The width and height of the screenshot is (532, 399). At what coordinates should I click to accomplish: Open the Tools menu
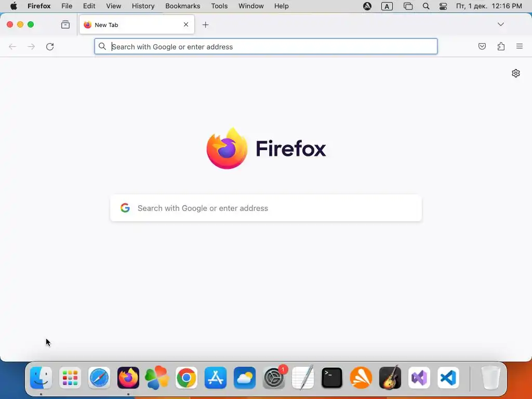219,6
